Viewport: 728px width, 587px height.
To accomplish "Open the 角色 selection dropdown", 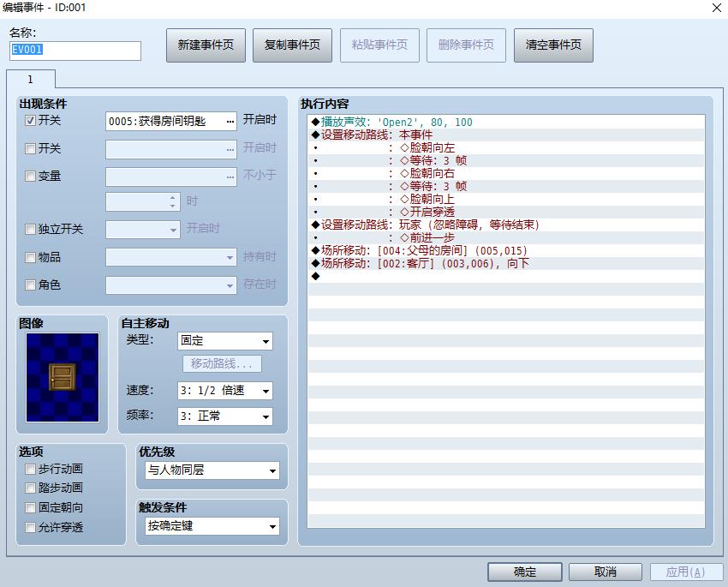I will coord(170,285).
